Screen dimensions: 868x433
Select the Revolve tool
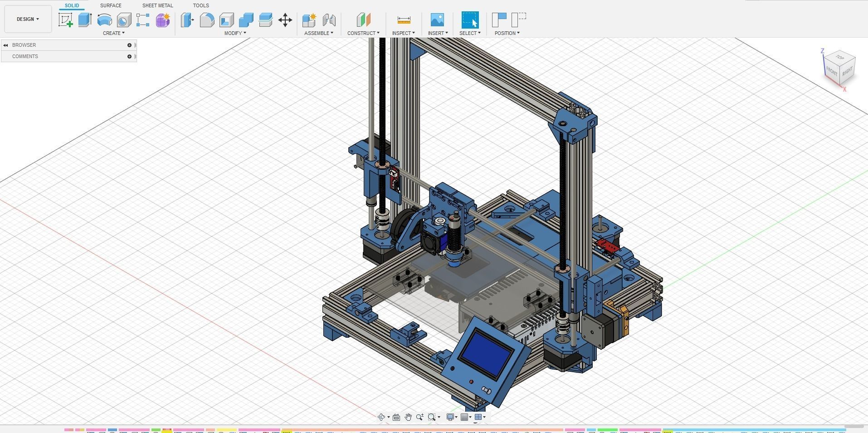(x=104, y=20)
